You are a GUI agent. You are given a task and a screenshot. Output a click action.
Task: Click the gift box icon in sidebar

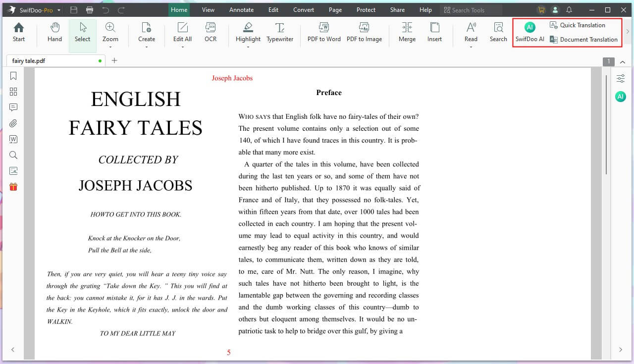(13, 187)
